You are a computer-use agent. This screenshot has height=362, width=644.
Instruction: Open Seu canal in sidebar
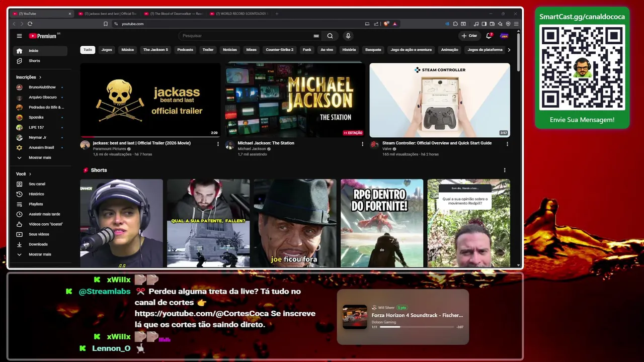coord(40,184)
